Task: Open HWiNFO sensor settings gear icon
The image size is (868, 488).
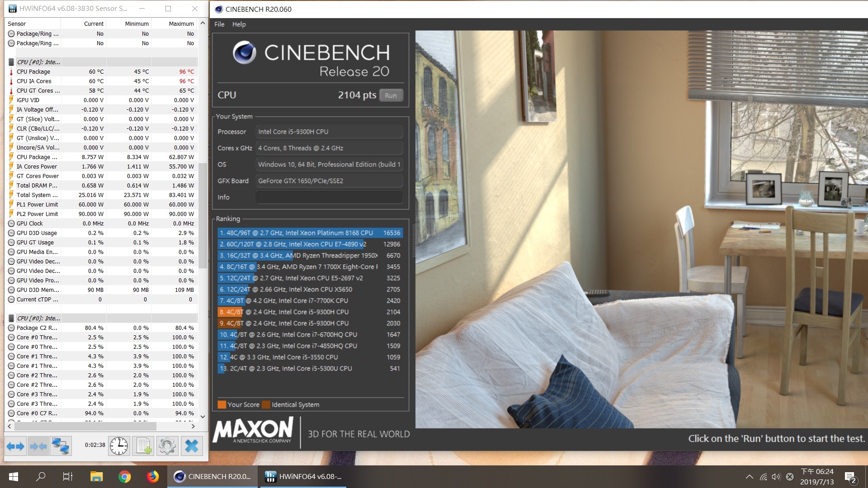Action: click(167, 446)
